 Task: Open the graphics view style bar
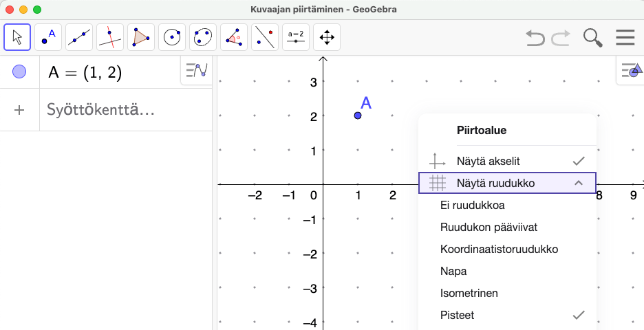(x=631, y=71)
